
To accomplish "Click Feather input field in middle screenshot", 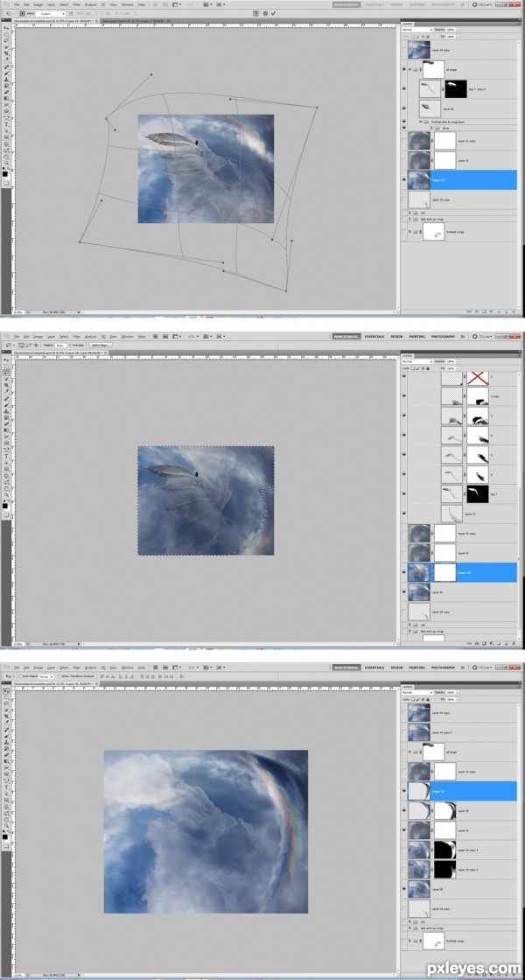I will [60, 345].
